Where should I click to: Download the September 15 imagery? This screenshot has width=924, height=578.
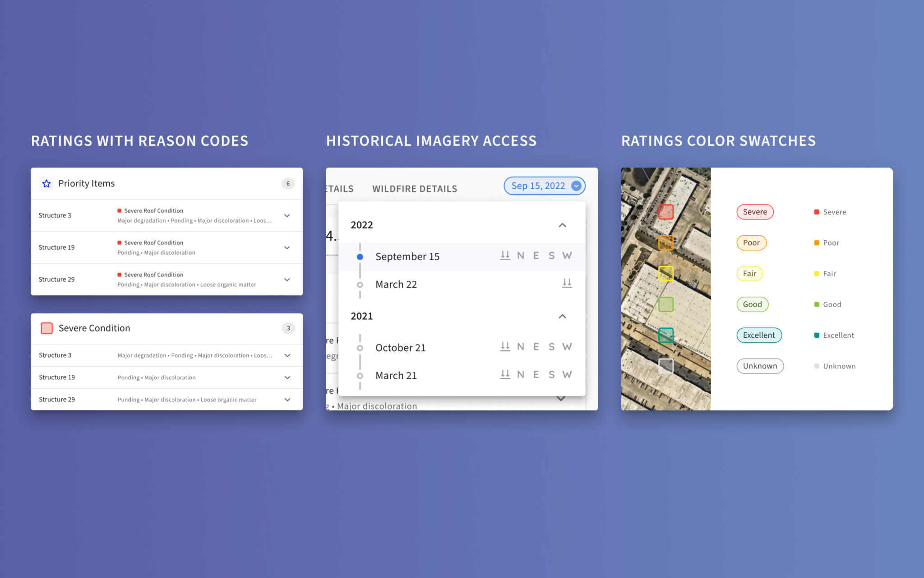[x=504, y=255]
